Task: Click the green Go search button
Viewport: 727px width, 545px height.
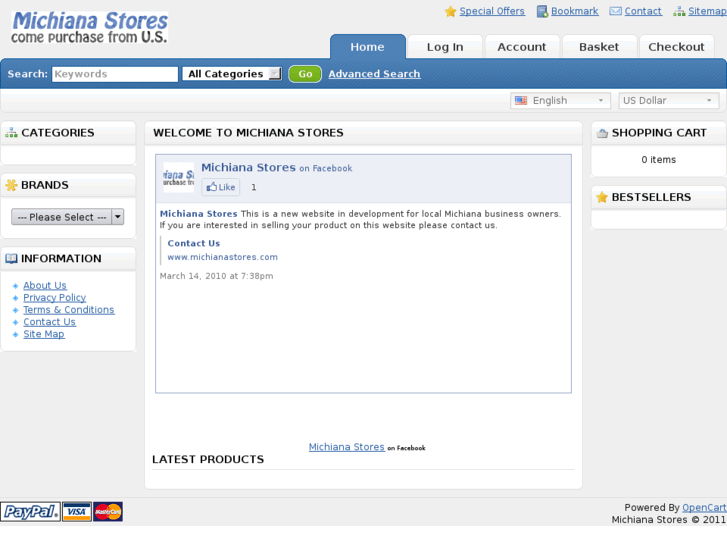Action: coord(305,74)
